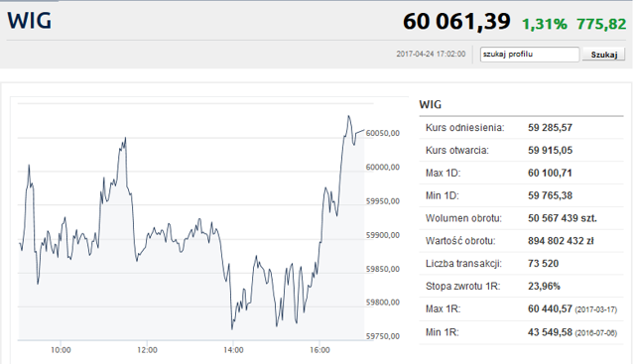Click the green 1,31% change figure
Image resolution: width=635 pixels, height=364 pixels.
(x=545, y=24)
